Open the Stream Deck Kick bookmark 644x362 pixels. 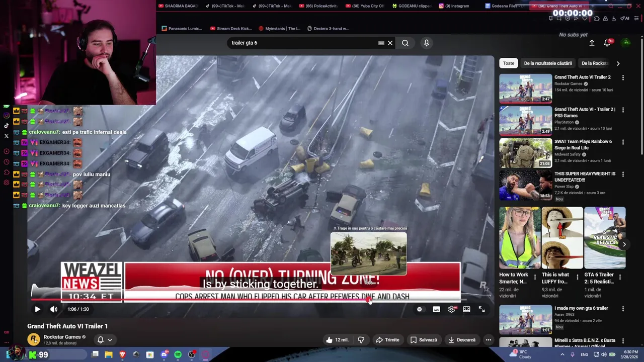click(230, 29)
